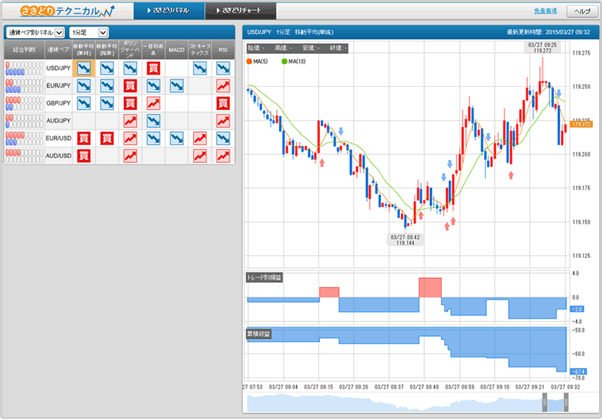Switch to the さきどりチャート tab
The width and height of the screenshot is (602, 419).
click(x=240, y=11)
